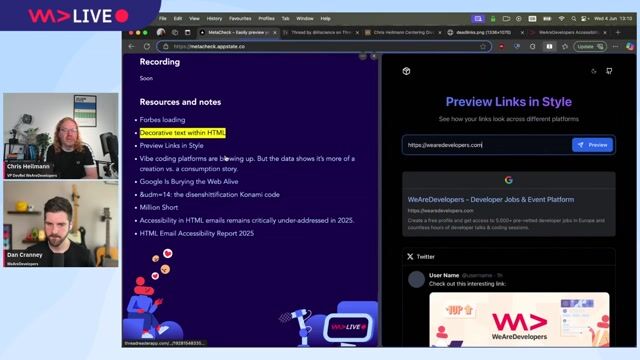The image size is (640, 360).
Task: Click the red extension icon
Action: click(502, 47)
